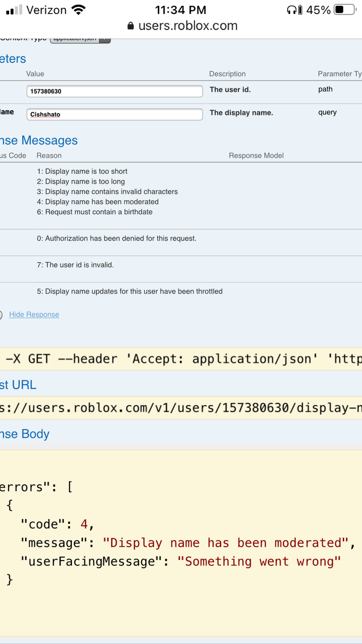Click 'The user id.' description
362x644 pixels.
pos(230,90)
